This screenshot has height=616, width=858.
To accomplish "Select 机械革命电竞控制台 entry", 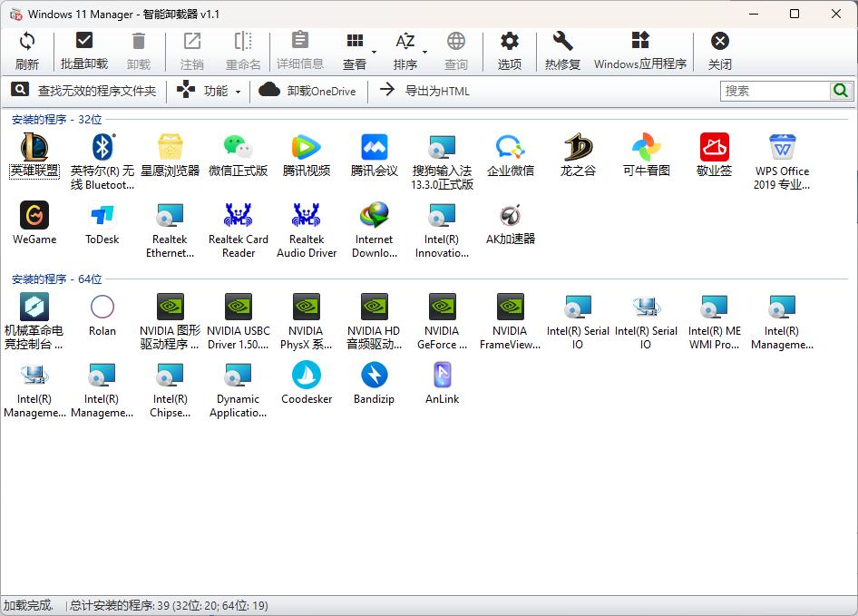I will tap(34, 321).
